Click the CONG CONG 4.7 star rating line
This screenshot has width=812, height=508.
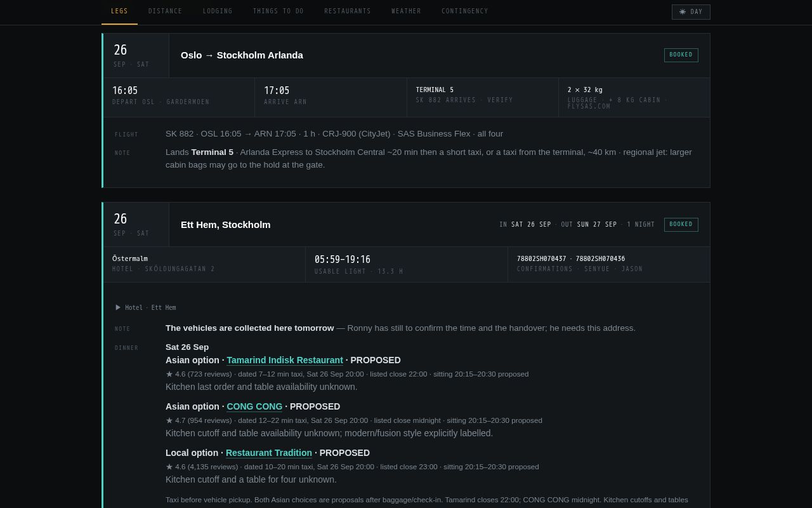[x=354, y=420]
